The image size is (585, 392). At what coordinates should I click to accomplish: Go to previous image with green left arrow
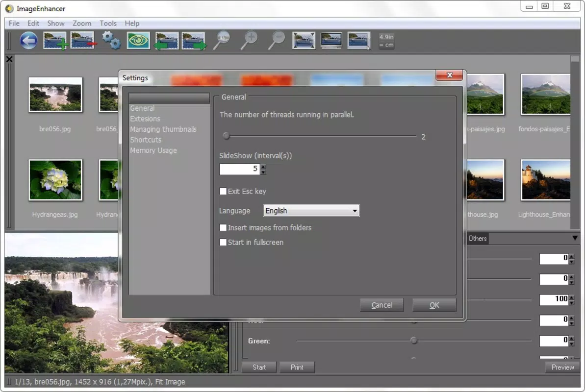166,41
